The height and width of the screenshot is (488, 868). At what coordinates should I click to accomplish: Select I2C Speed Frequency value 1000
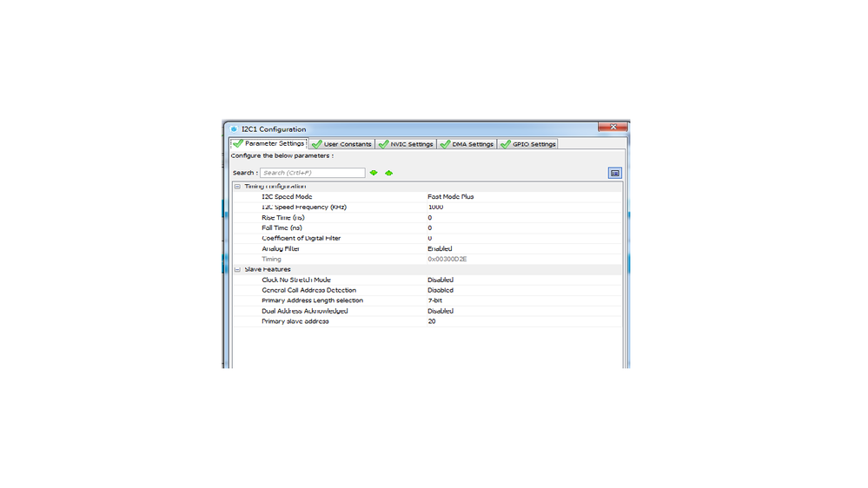[x=435, y=207]
